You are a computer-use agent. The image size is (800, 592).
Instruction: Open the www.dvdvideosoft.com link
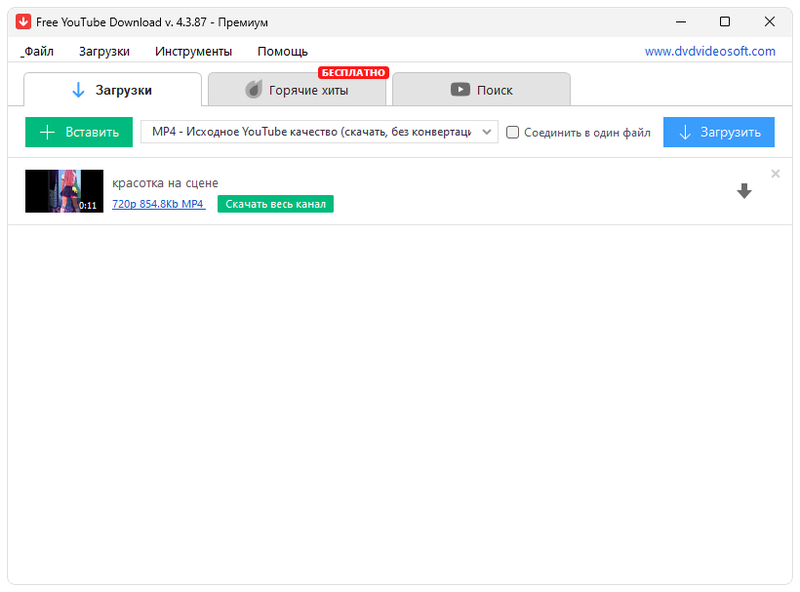710,52
